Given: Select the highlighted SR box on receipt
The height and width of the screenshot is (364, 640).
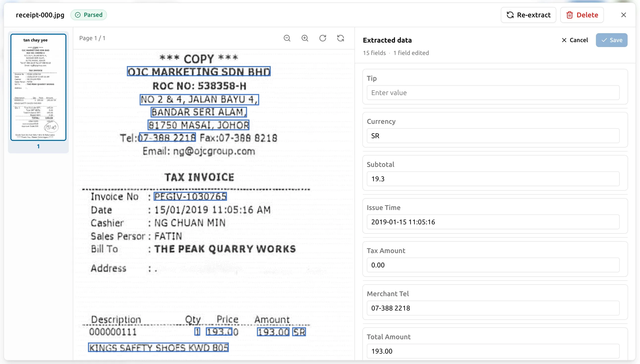Looking at the screenshot, I should click(299, 332).
